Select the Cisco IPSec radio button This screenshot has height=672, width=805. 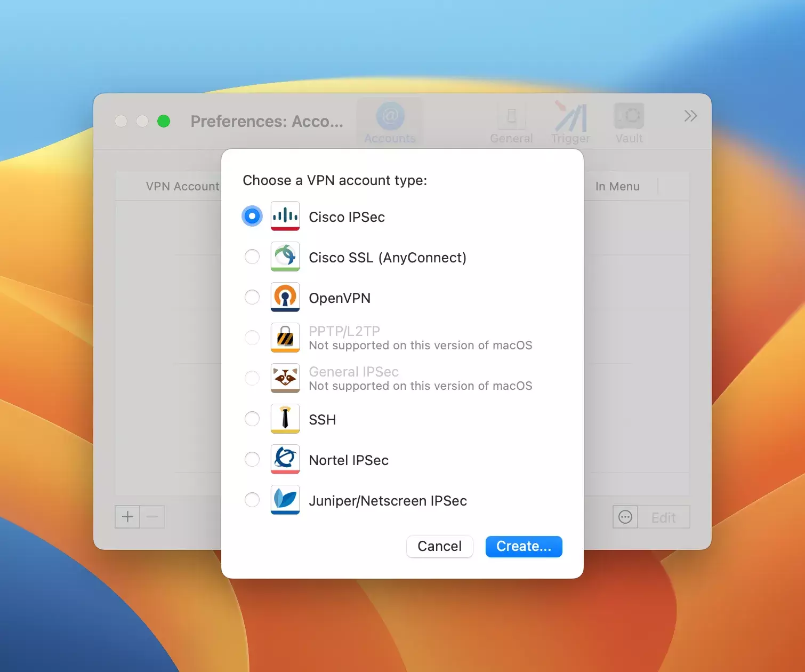(252, 217)
